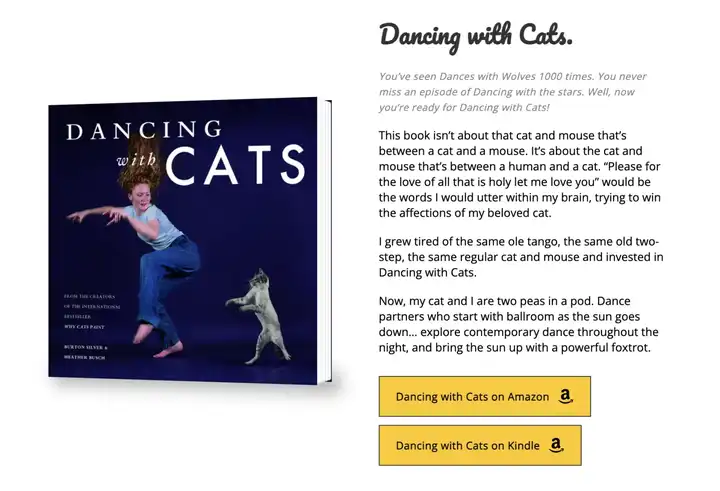Open Dancing with Cats on Amazon
Image resolution: width=720 pixels, height=491 pixels.
(x=484, y=396)
